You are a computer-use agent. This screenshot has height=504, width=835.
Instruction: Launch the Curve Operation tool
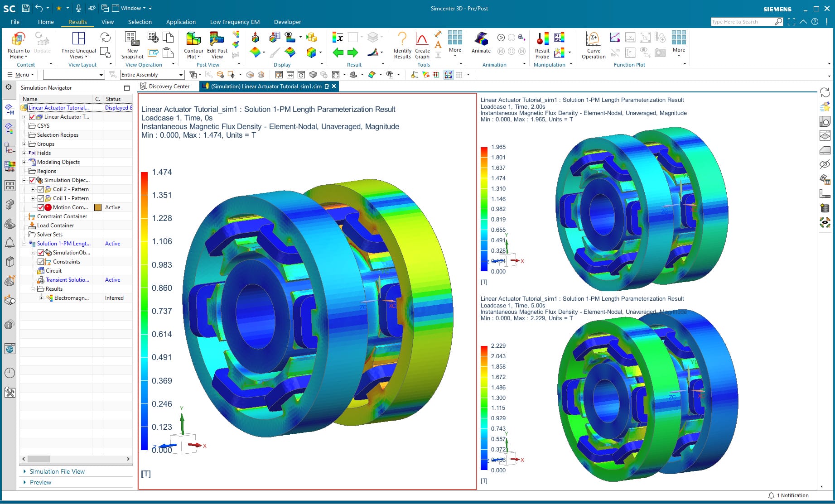(593, 45)
